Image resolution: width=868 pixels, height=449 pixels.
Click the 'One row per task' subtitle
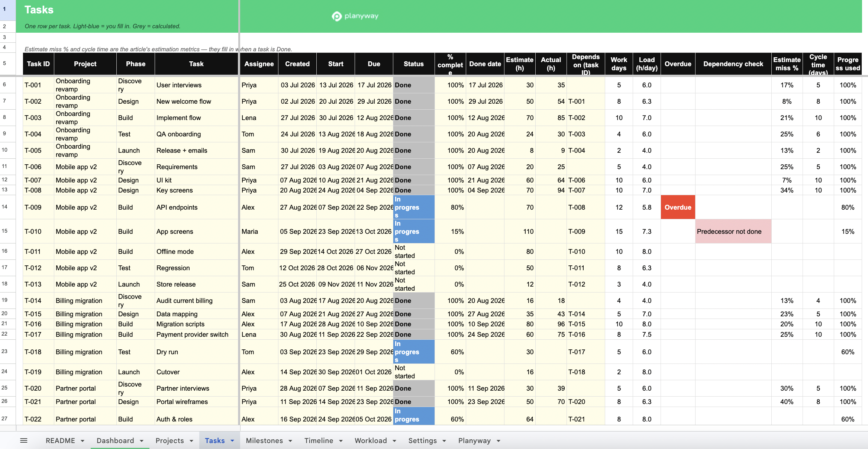tap(102, 26)
